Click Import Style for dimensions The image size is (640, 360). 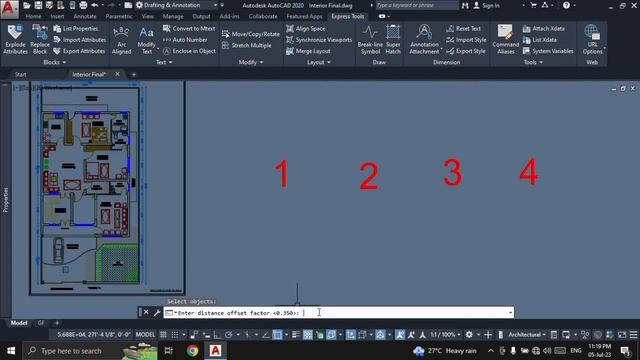coord(466,40)
